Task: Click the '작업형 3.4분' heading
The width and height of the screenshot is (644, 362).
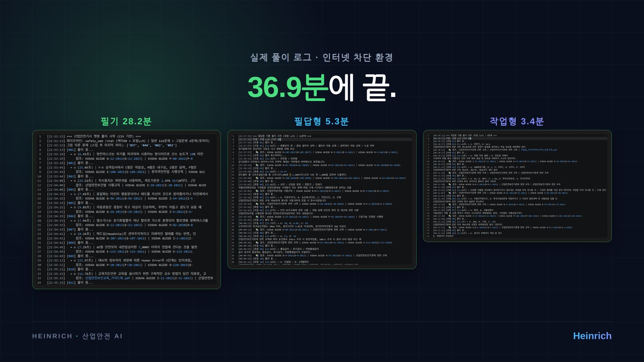Action: [x=517, y=121]
